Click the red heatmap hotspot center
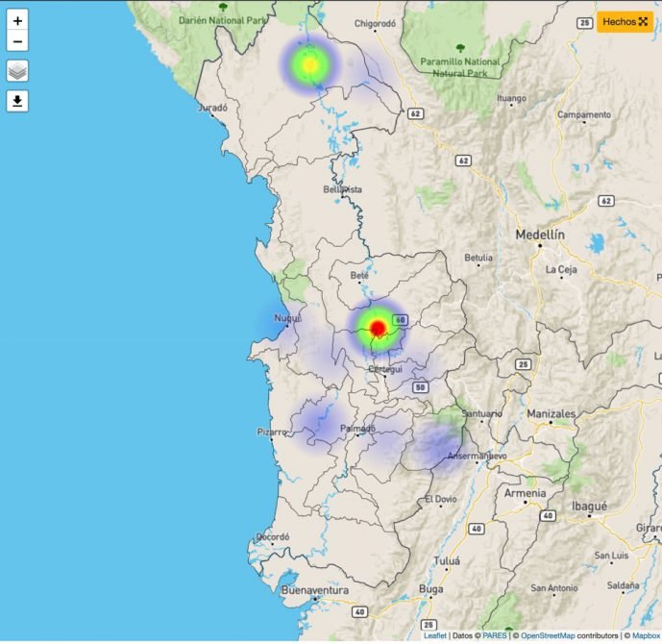662x644 pixels. (x=378, y=329)
